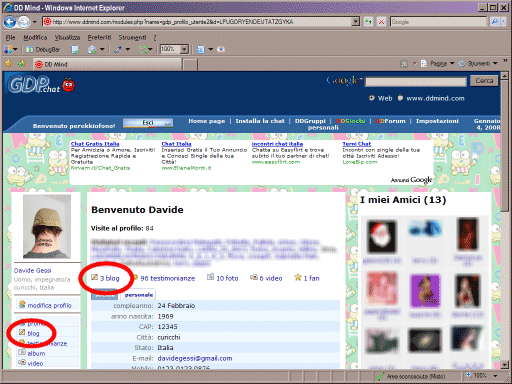This screenshot has height=384, width=512.
Task: Open the 96 testimonianze link
Action: coord(168,278)
